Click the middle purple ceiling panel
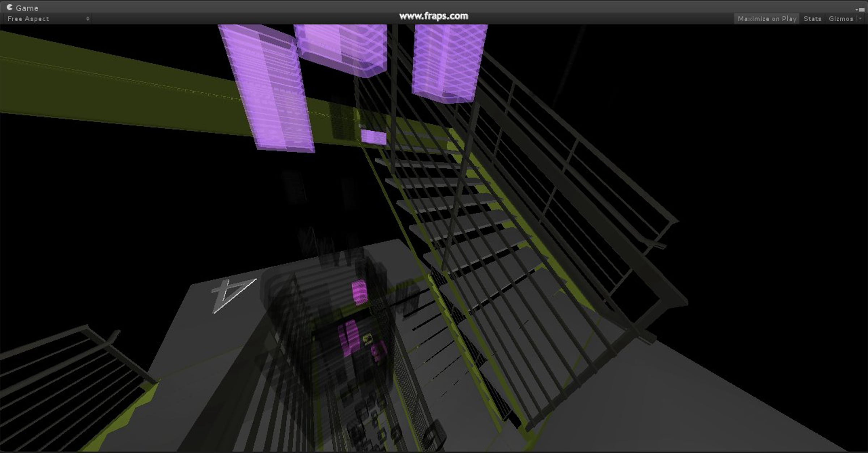Viewport: 868px width, 453px height. (x=342, y=47)
